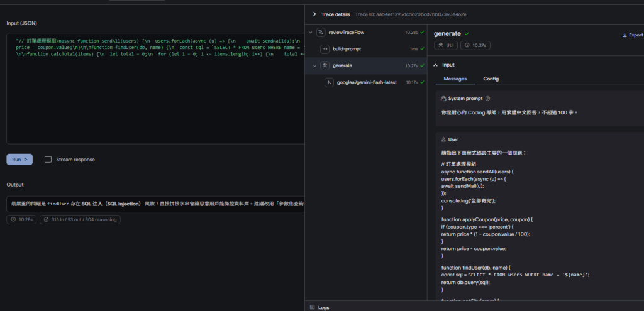Image resolution: width=644 pixels, height=311 pixels.
Task: Click the 10.17s duration of the gemini row
Action: tap(412, 82)
